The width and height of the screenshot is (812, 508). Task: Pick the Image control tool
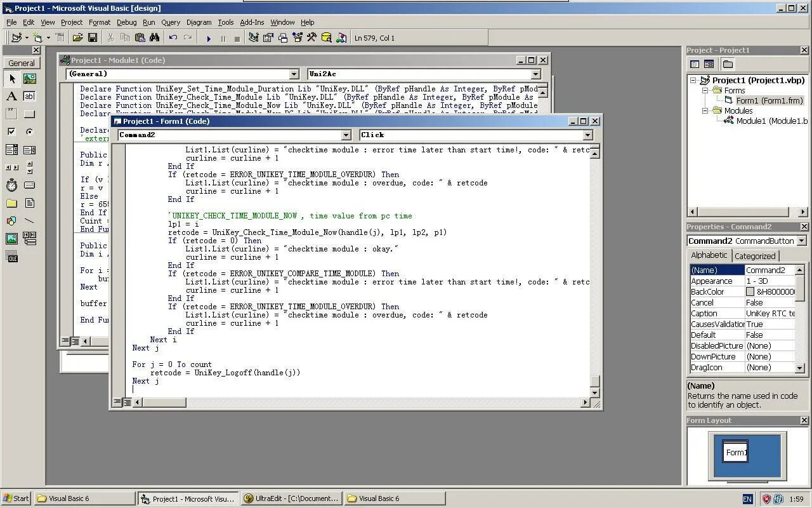tap(11, 239)
